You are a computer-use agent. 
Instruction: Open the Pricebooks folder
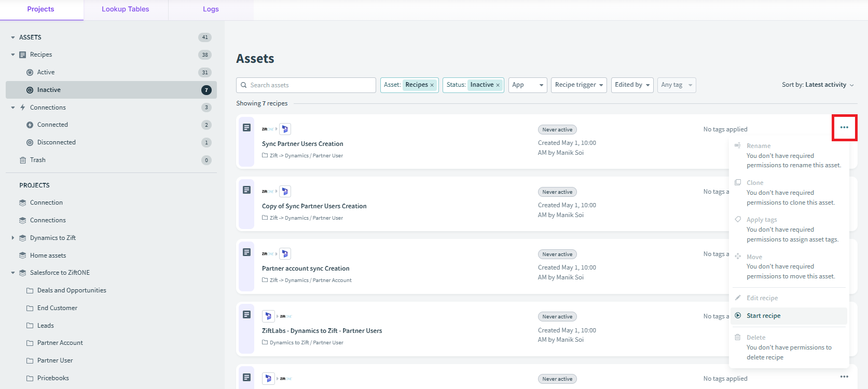point(53,378)
